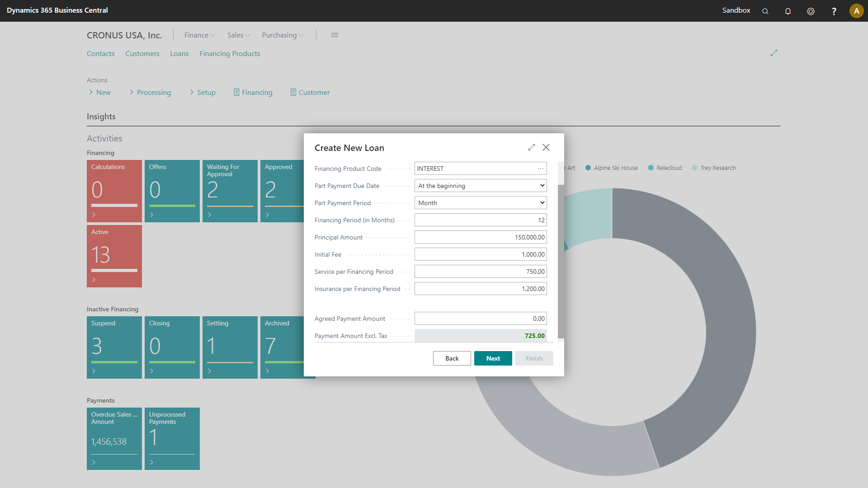Image resolution: width=868 pixels, height=488 pixels.
Task: Click the Customer action icon
Action: click(x=293, y=92)
